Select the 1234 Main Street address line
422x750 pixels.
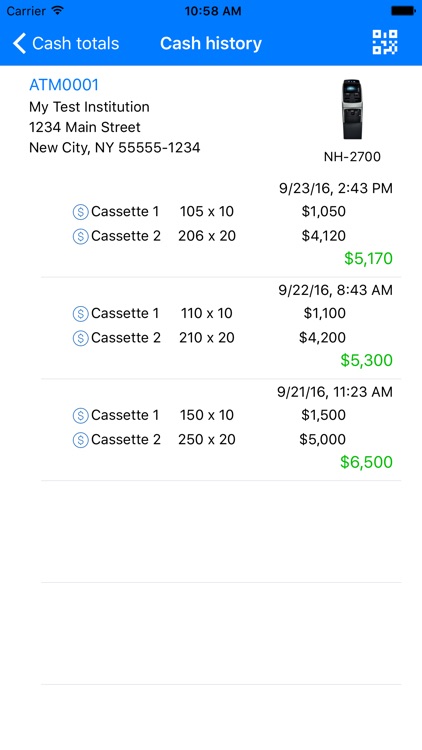tap(85, 127)
